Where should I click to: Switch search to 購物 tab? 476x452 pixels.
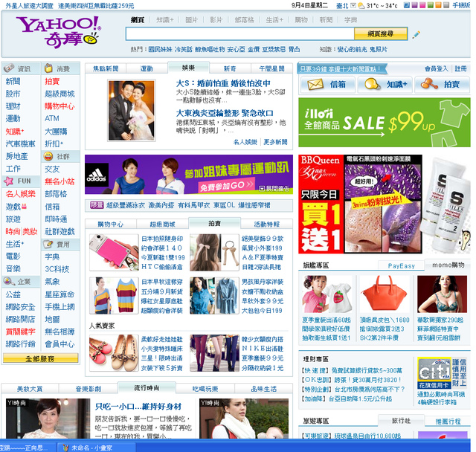[301, 20]
